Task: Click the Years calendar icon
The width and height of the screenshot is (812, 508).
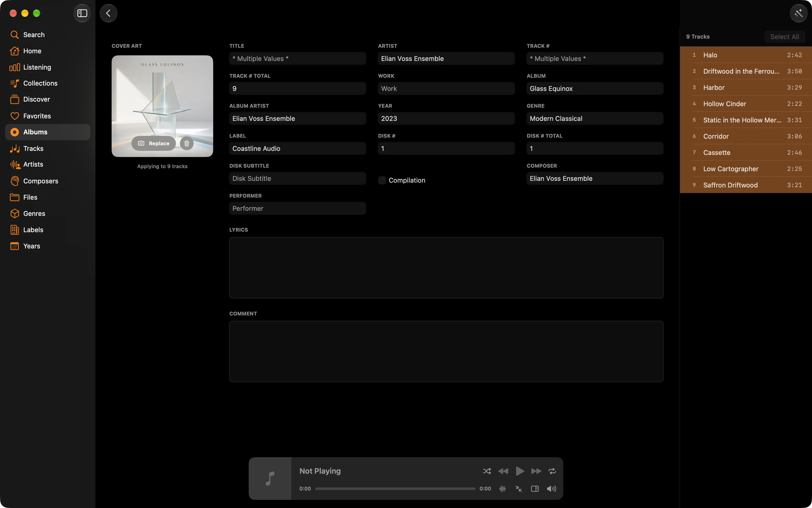Action: click(14, 246)
